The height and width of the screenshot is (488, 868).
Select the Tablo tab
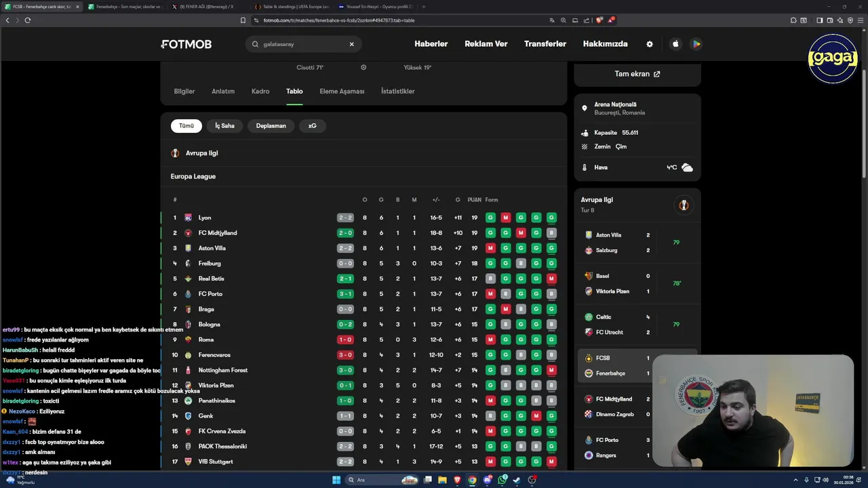(x=294, y=91)
